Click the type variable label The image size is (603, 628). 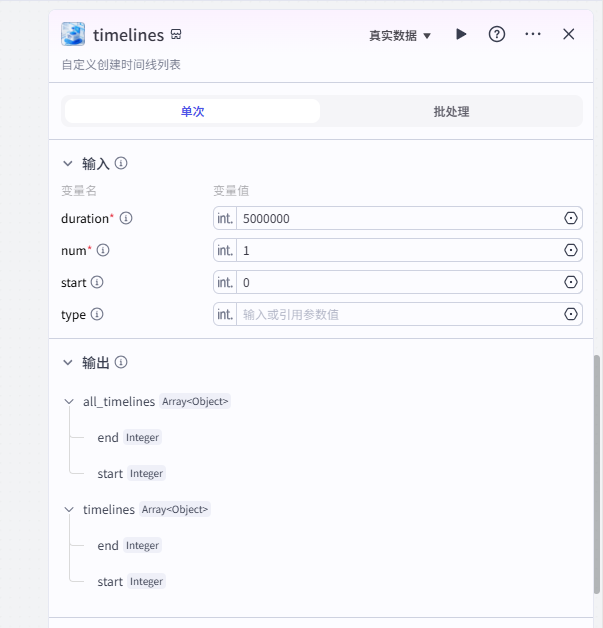(73, 315)
